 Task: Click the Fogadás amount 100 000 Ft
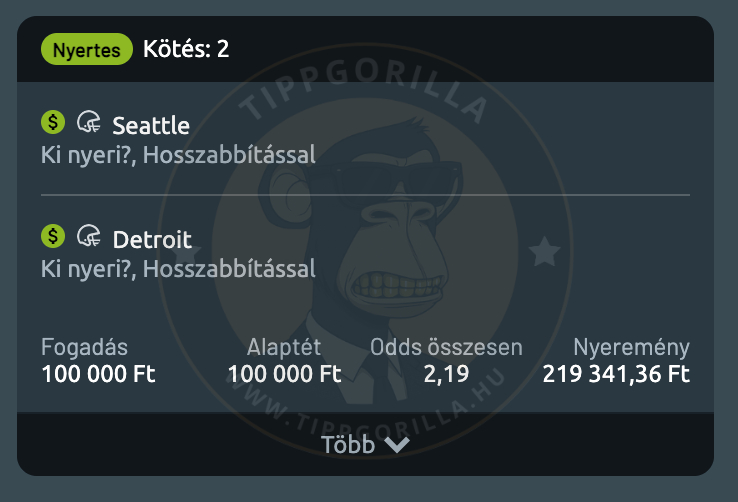click(98, 375)
